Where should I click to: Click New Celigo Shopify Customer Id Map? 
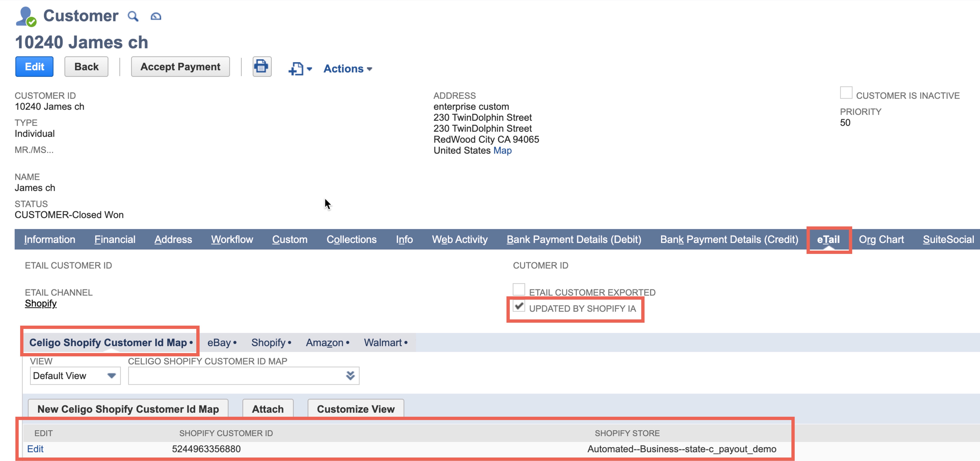(x=128, y=409)
